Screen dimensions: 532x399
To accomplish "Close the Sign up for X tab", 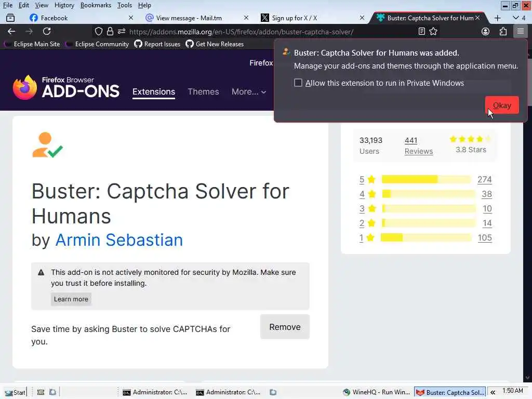I will (x=362, y=18).
